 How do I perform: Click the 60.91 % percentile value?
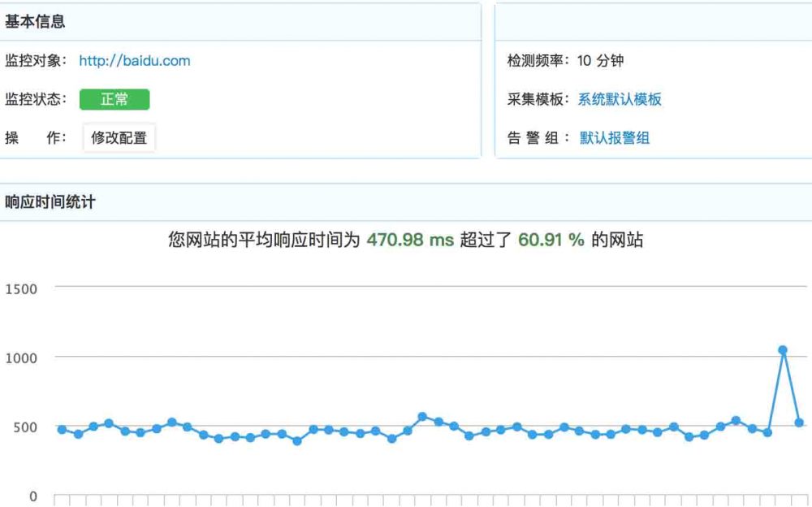(551, 240)
